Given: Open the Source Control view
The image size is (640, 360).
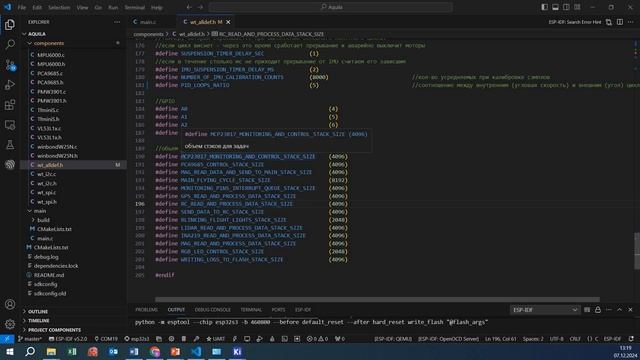Looking at the screenshot, I should (10, 64).
